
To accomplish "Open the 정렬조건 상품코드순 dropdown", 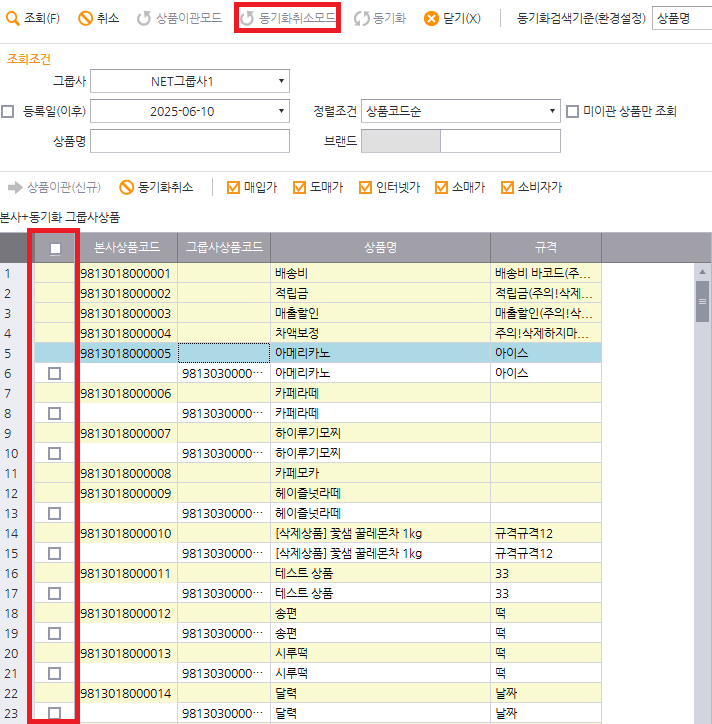I will [x=552, y=111].
